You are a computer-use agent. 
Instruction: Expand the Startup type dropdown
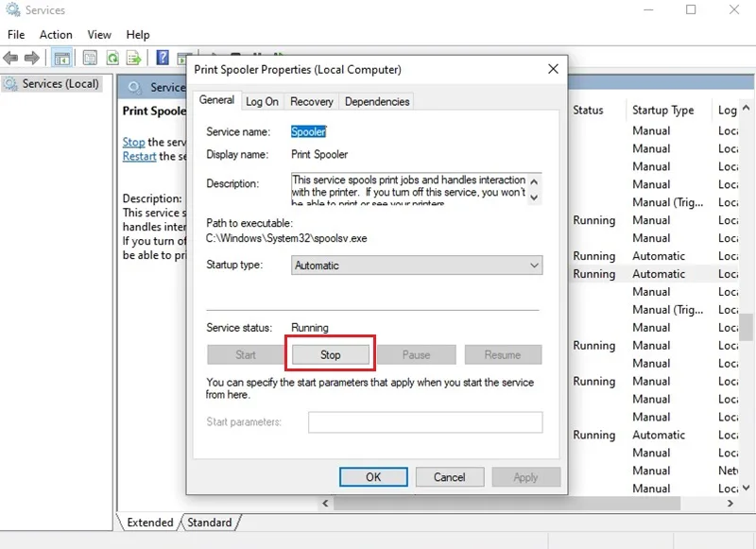pyautogui.click(x=417, y=266)
